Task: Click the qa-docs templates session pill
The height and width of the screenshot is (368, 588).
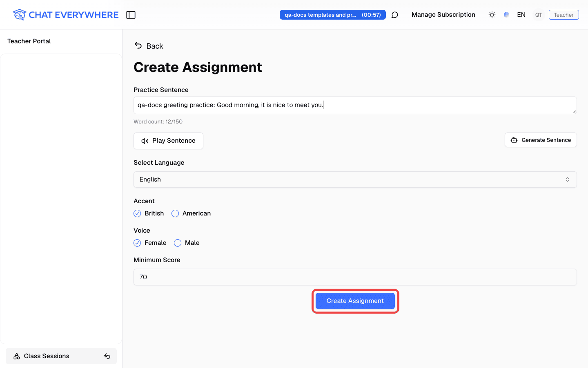Action: click(x=333, y=15)
